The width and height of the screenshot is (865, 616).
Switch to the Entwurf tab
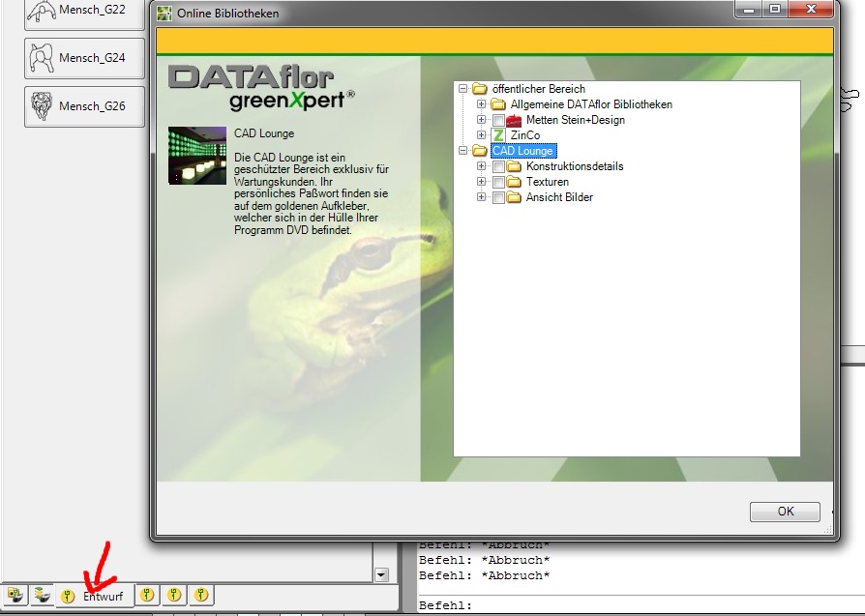click(x=95, y=596)
